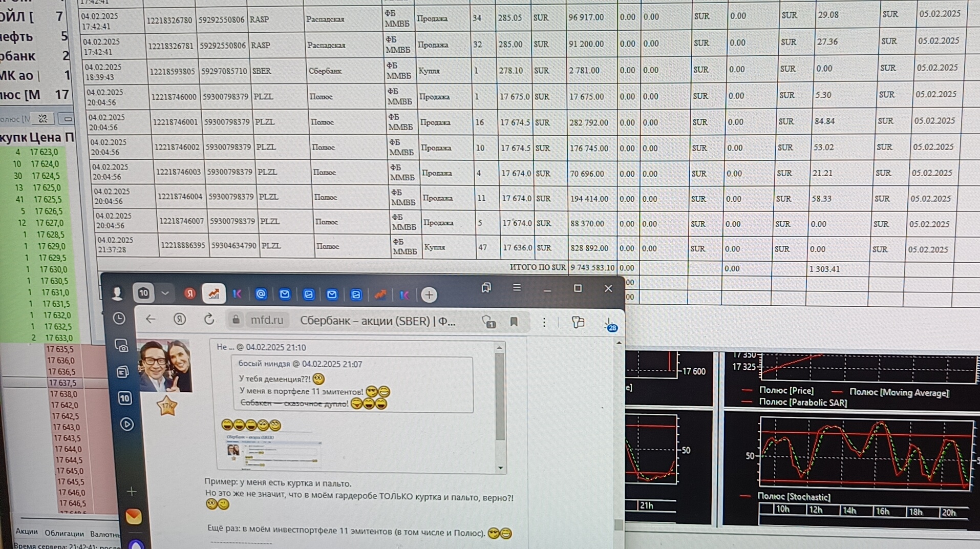
Task: Select order number 59304634790
Action: click(234, 246)
